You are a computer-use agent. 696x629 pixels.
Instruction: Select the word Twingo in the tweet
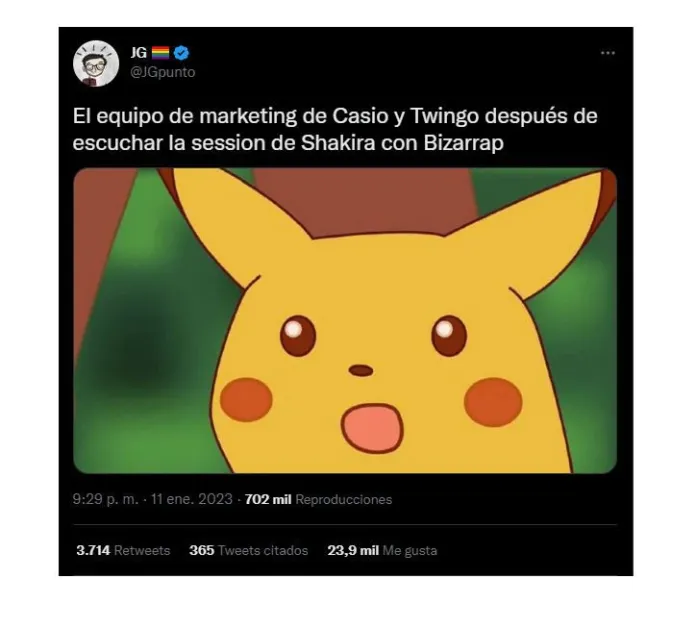pyautogui.click(x=444, y=117)
